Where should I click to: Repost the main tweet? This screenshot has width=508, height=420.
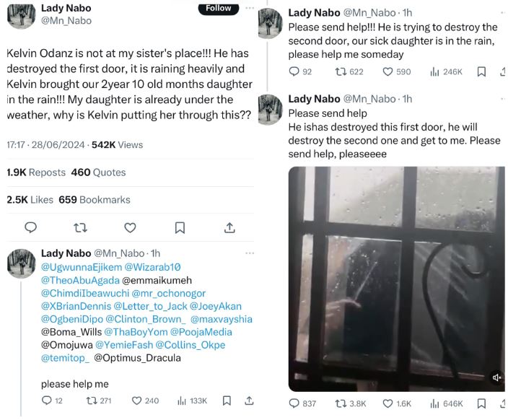tap(81, 227)
